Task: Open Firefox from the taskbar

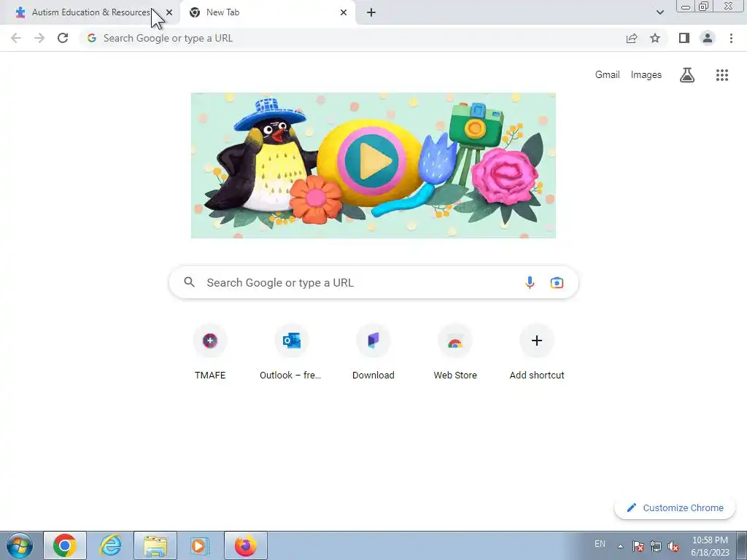Action: [245, 545]
